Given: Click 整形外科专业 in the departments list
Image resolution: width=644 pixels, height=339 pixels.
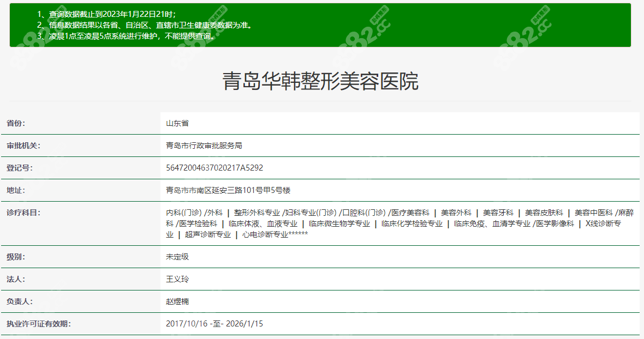Looking at the screenshot, I should click(x=257, y=213).
